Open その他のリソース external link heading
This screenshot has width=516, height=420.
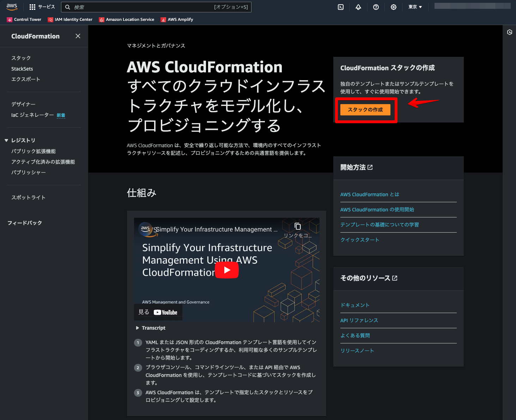tap(369, 278)
